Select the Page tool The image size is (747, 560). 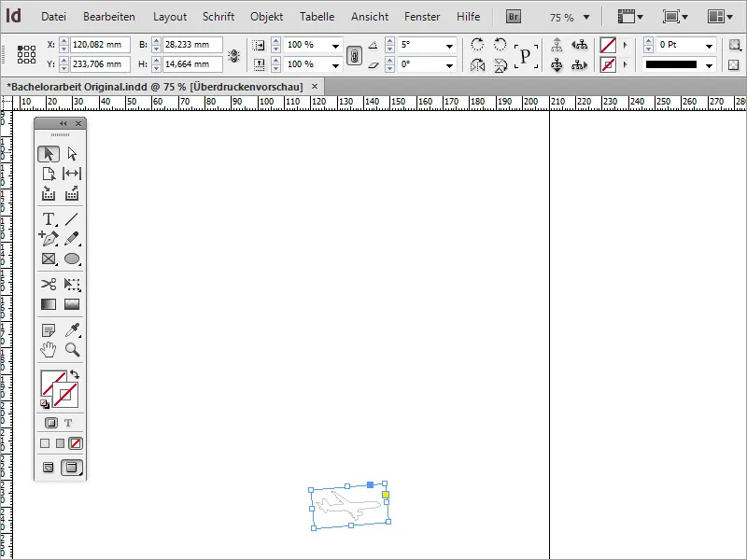click(x=49, y=174)
